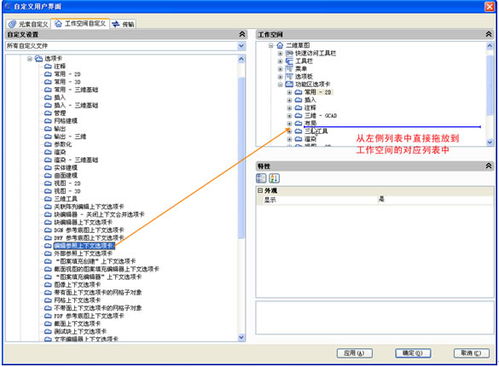Image resolution: width=499 pixels, height=367 pixels.
Task: Click the 功能区选项卡 folder icon
Action: coord(289,84)
